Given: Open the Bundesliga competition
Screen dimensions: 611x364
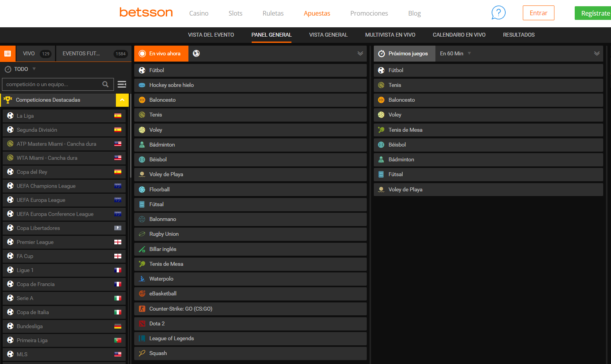Looking at the screenshot, I should 64,326.
